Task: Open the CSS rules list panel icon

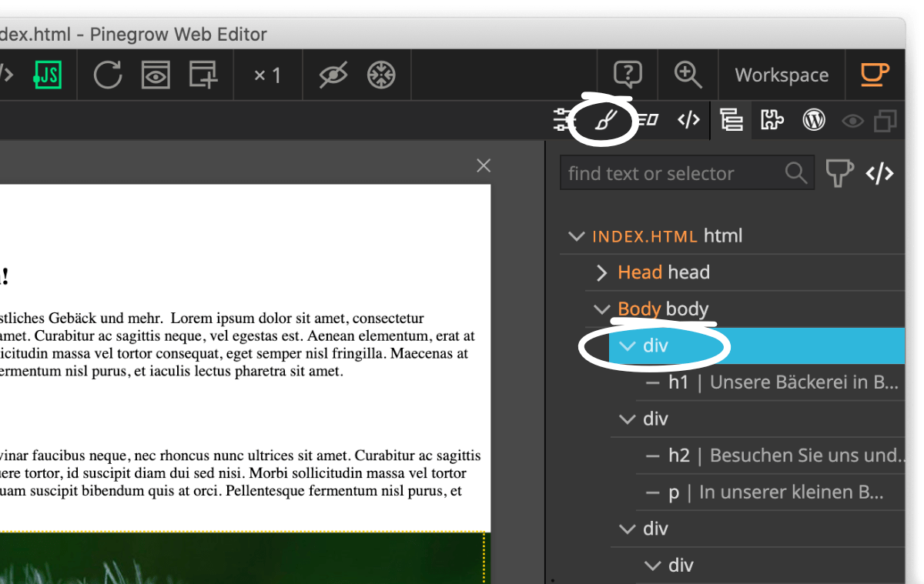Action: [648, 120]
